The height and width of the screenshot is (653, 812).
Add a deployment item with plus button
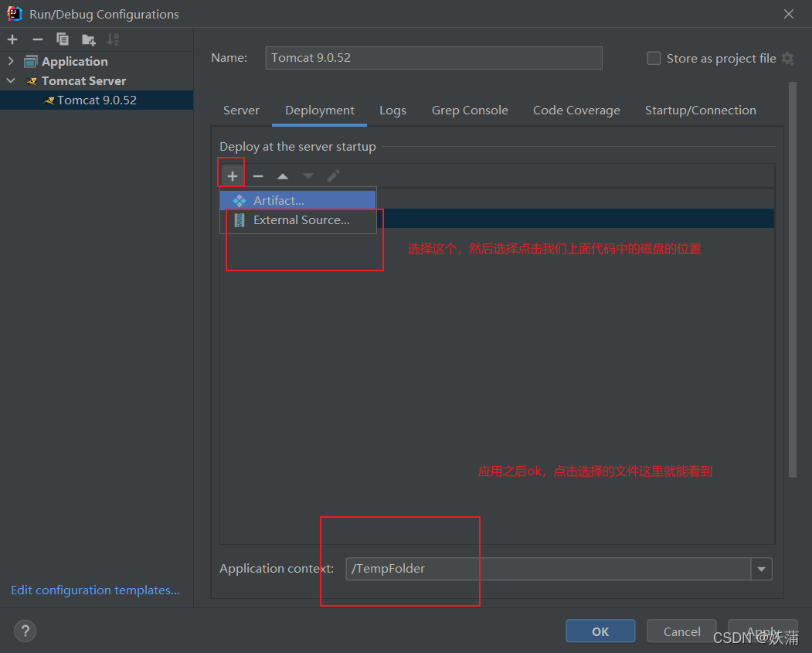tap(233, 176)
